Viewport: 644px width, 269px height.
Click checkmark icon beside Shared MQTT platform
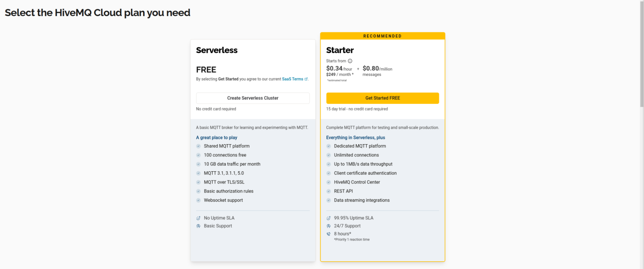[198, 146]
